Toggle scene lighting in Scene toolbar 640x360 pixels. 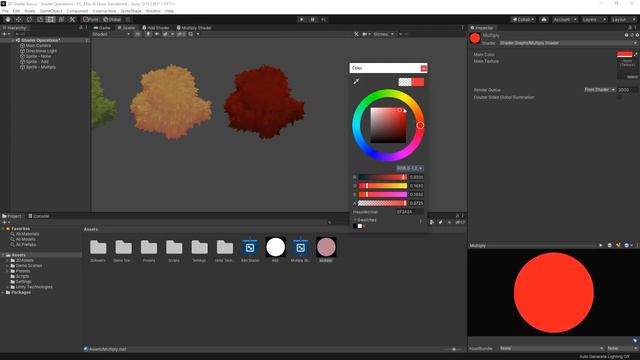point(148,34)
